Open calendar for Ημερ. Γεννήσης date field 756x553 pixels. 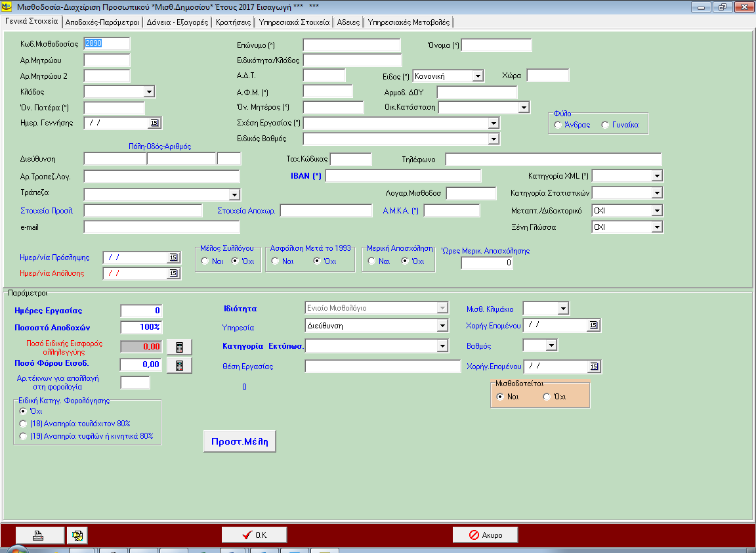pos(155,123)
